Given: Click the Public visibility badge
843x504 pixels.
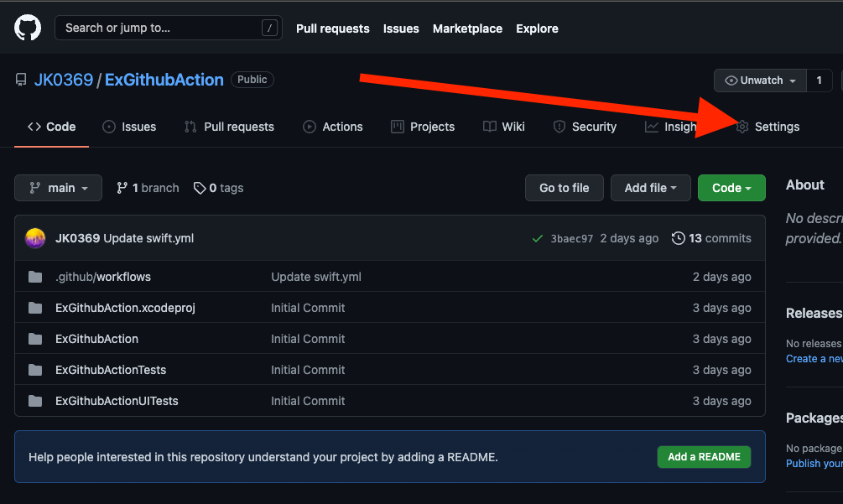Looking at the screenshot, I should click(x=252, y=80).
